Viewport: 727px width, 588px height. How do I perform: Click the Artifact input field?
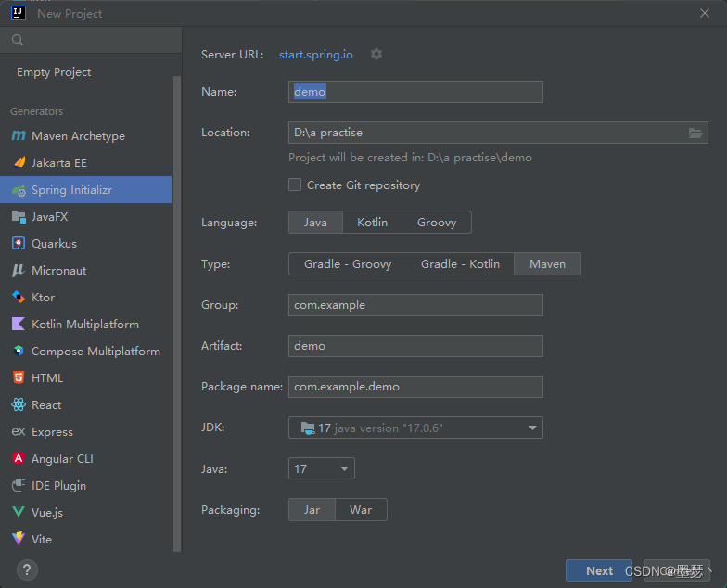click(x=415, y=346)
